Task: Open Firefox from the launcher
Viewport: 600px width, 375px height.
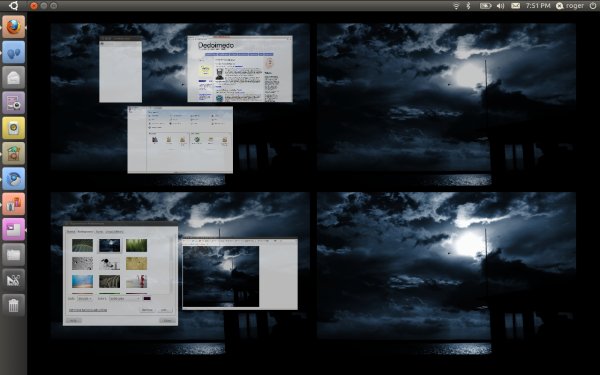Action: click(13, 27)
